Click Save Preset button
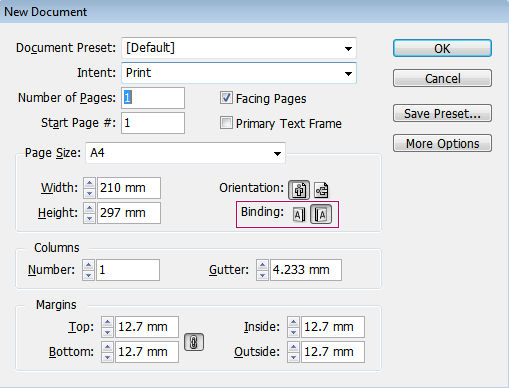 coord(442,113)
